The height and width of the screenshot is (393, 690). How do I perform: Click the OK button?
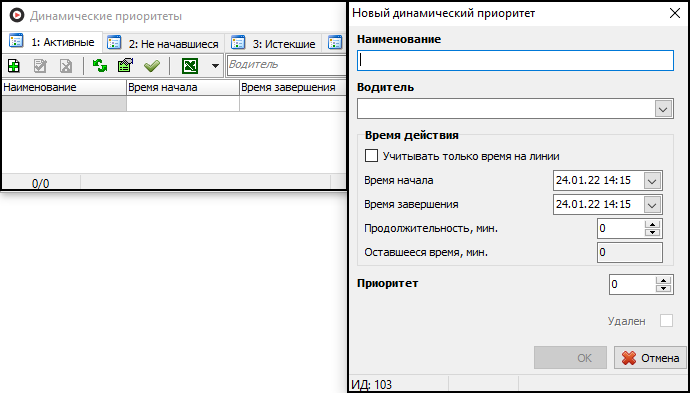point(570,358)
